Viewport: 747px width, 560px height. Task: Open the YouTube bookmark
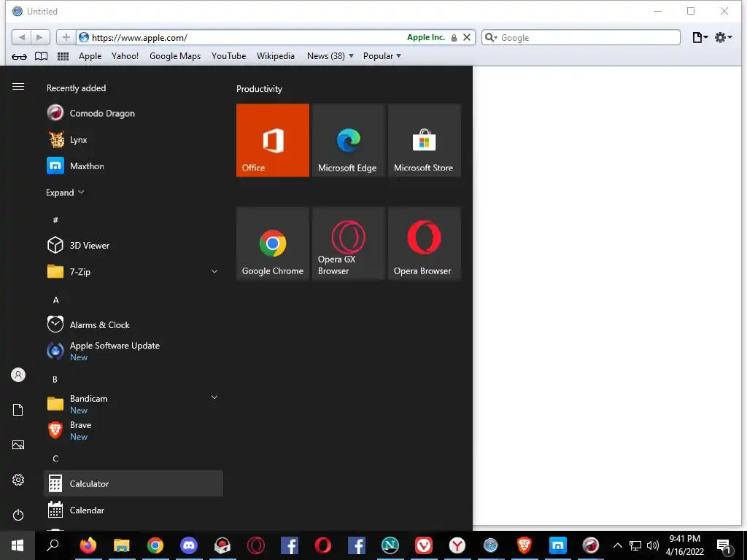(228, 56)
